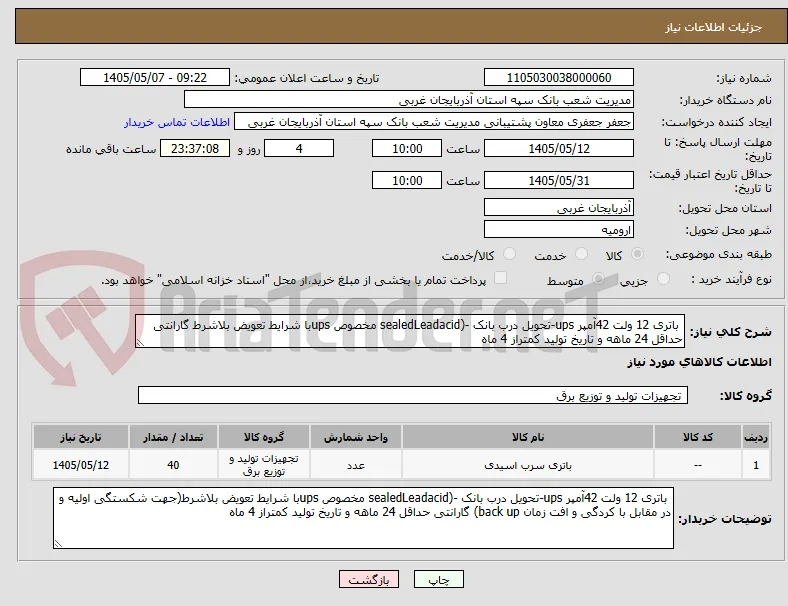Click the جزئیات اطلاعات نیاز page header

pos(714,27)
